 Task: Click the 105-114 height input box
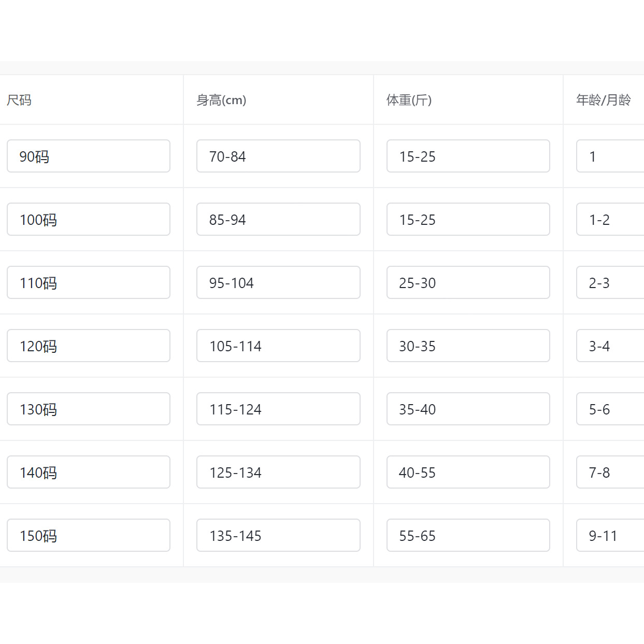point(278,346)
